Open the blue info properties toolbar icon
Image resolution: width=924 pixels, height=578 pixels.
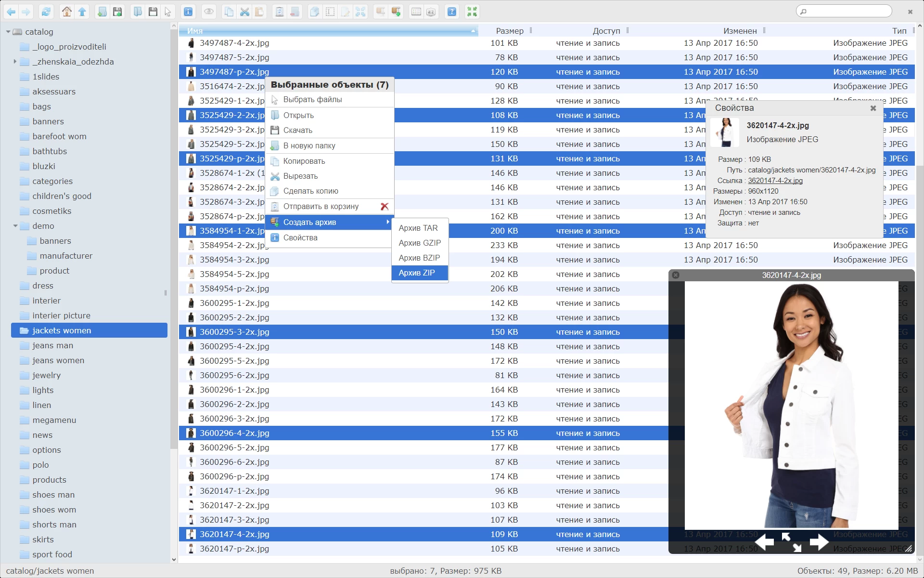[188, 12]
